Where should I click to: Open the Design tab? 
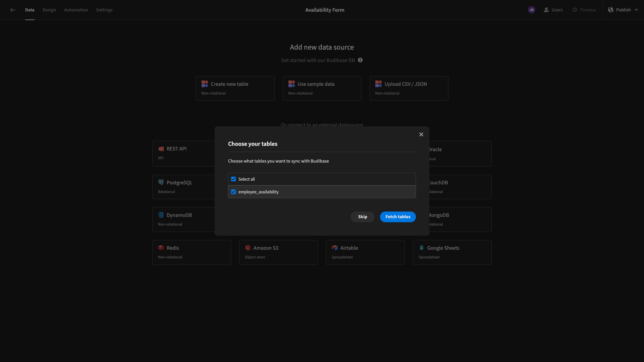49,10
